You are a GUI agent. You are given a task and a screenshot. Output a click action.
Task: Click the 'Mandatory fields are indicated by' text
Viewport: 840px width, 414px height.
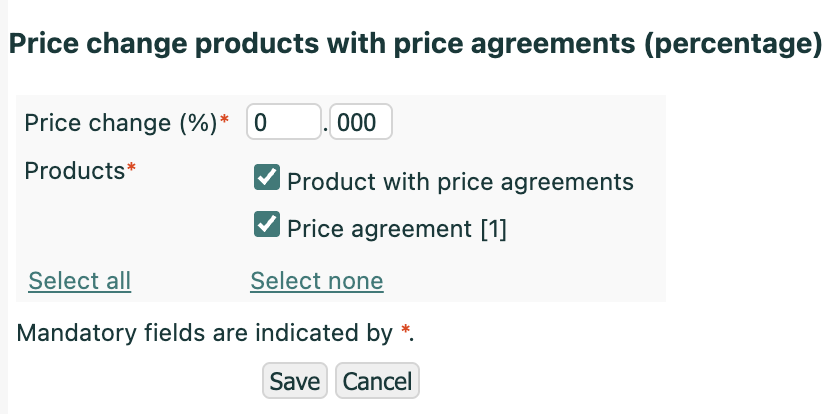204,333
